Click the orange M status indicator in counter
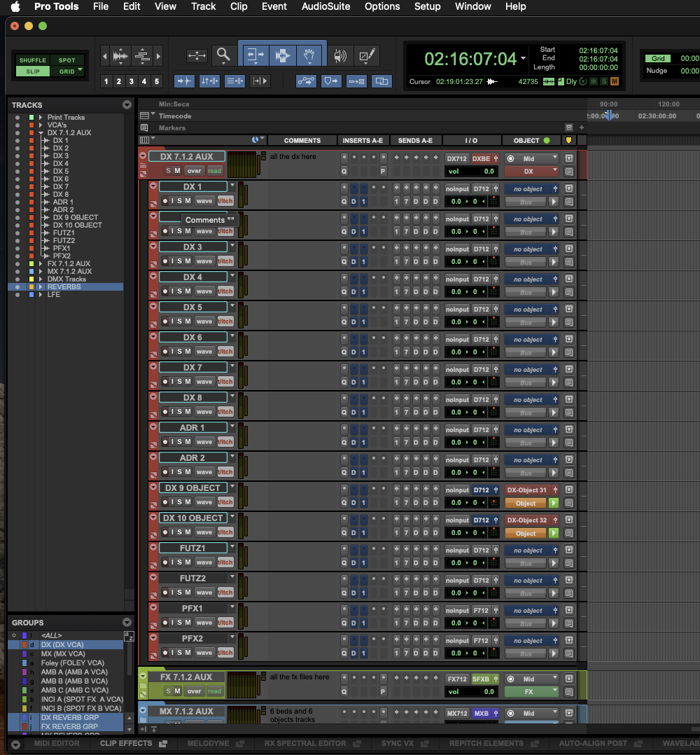 coord(615,81)
